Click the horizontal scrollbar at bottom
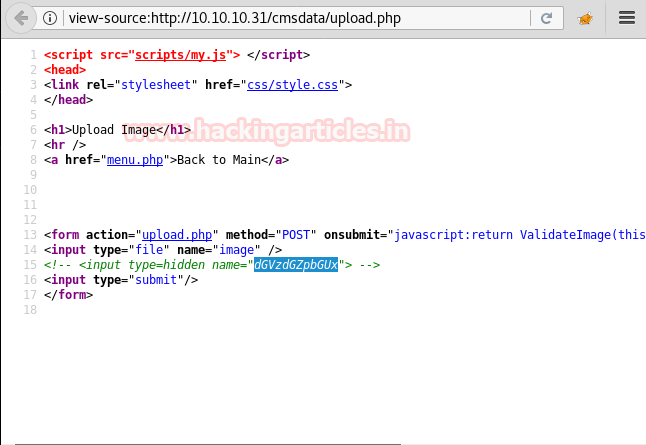 click(208, 444)
